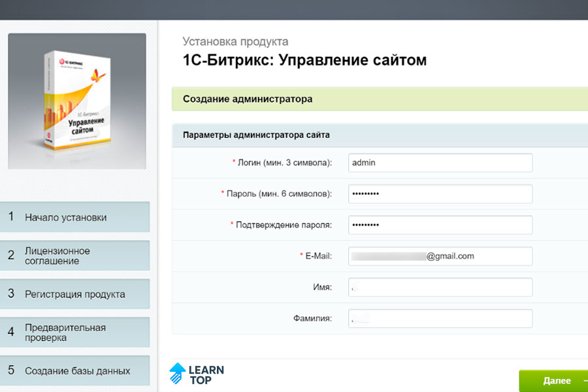Select step 2 Лицензионное соглашение
The height and width of the screenshot is (392, 588).
pyautogui.click(x=74, y=255)
